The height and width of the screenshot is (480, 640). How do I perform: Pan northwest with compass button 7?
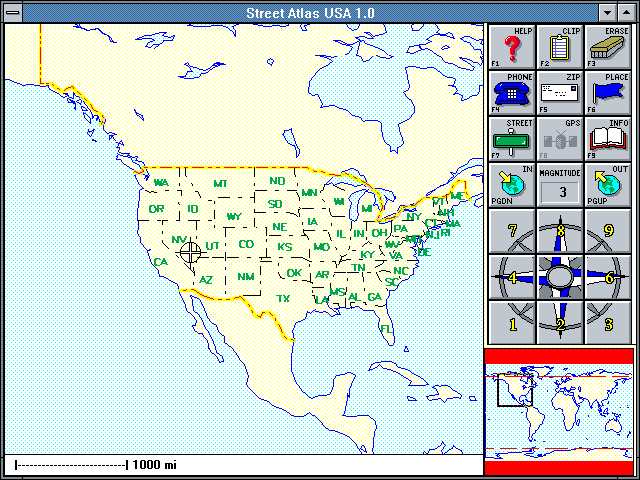(x=512, y=231)
